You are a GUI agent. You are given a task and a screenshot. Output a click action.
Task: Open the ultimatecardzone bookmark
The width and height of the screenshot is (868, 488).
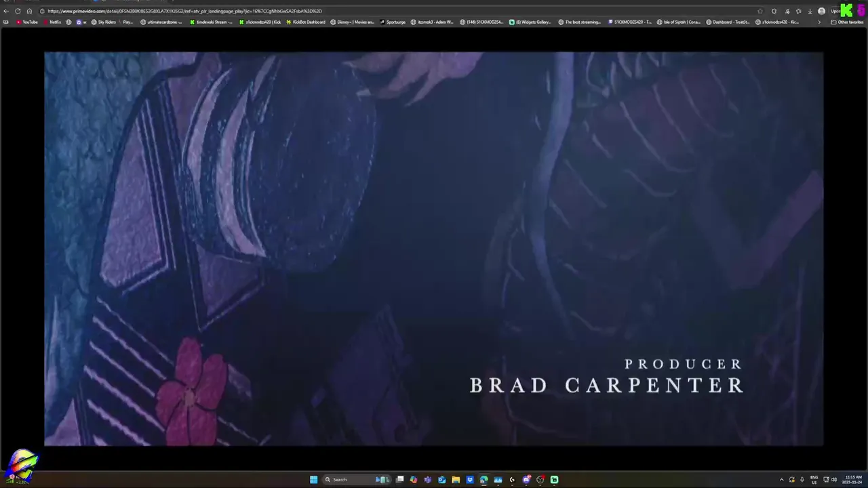[x=161, y=22]
